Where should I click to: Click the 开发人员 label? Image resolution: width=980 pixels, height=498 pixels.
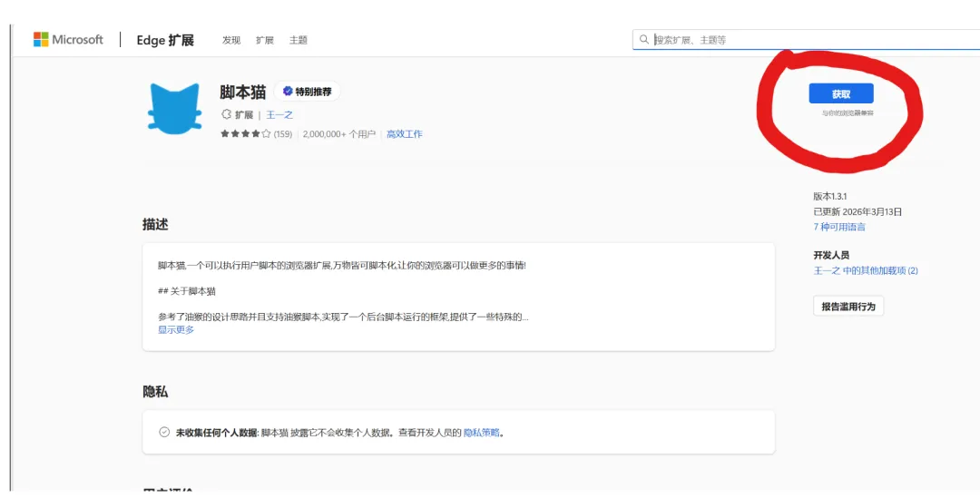pyautogui.click(x=830, y=255)
